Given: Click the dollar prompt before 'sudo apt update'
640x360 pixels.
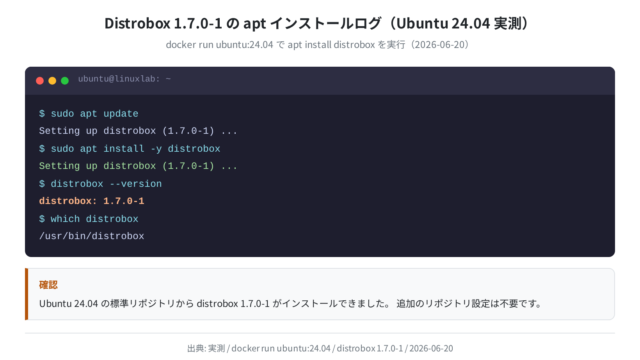Looking at the screenshot, I should [42, 113].
